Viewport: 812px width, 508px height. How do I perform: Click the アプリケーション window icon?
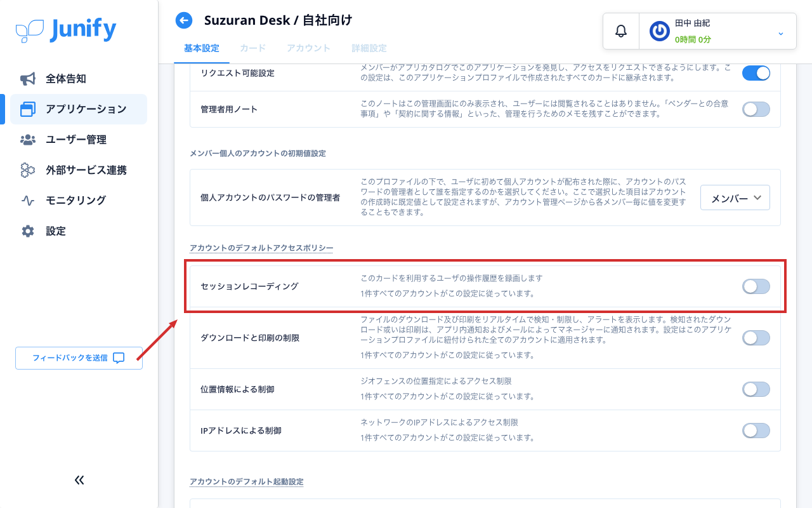coord(28,109)
